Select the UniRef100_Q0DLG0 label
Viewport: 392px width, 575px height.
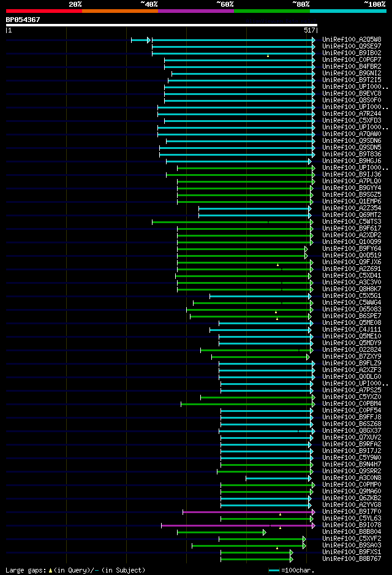pyautogui.click(x=352, y=376)
